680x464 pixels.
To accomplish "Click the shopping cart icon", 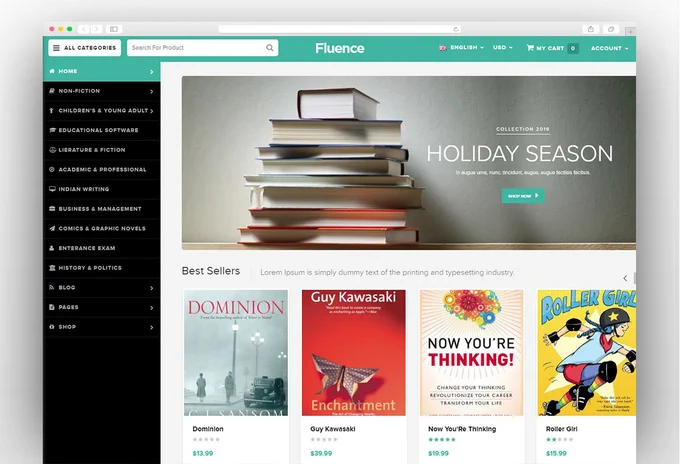I will pos(530,48).
